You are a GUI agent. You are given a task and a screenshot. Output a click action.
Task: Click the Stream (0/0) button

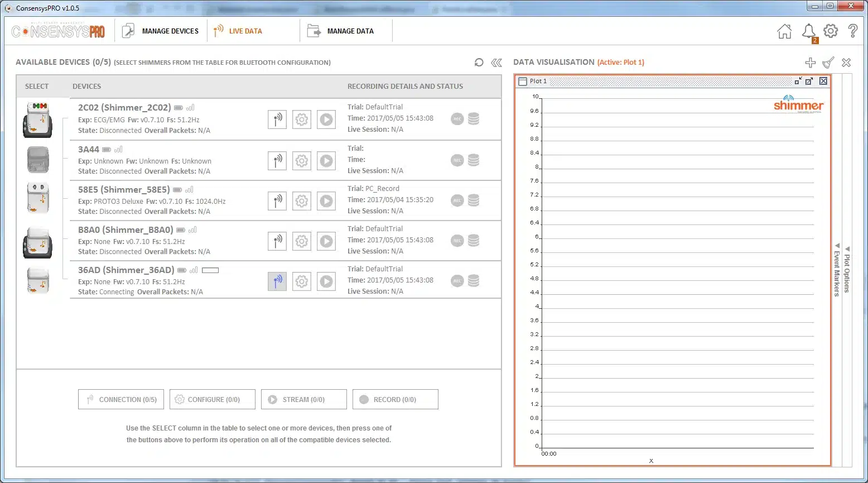tap(304, 399)
